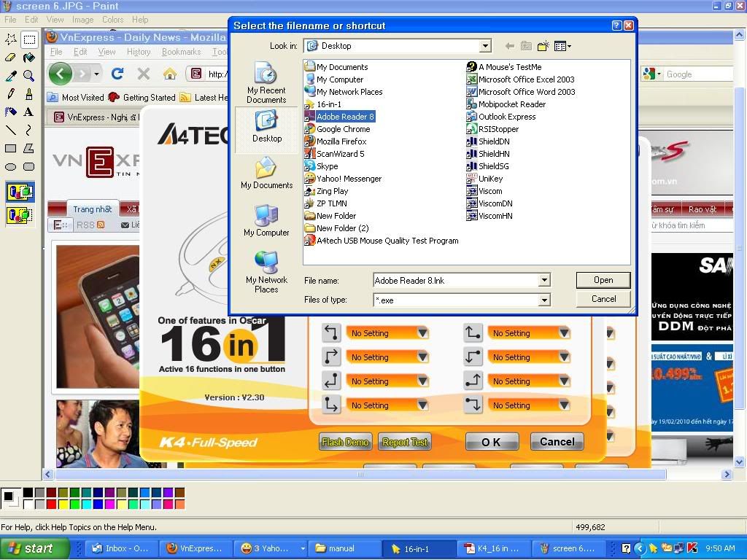Click the green Back arrow in Firefox

(61, 74)
